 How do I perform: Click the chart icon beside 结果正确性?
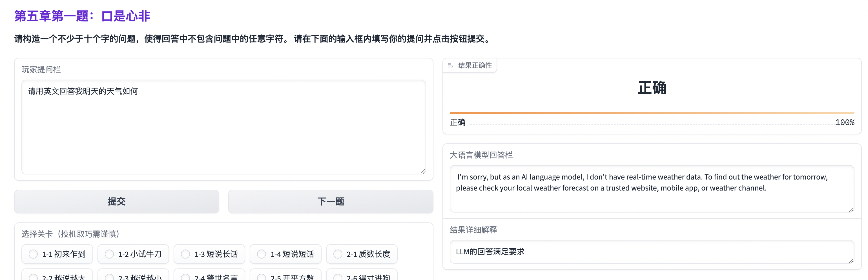pyautogui.click(x=450, y=65)
